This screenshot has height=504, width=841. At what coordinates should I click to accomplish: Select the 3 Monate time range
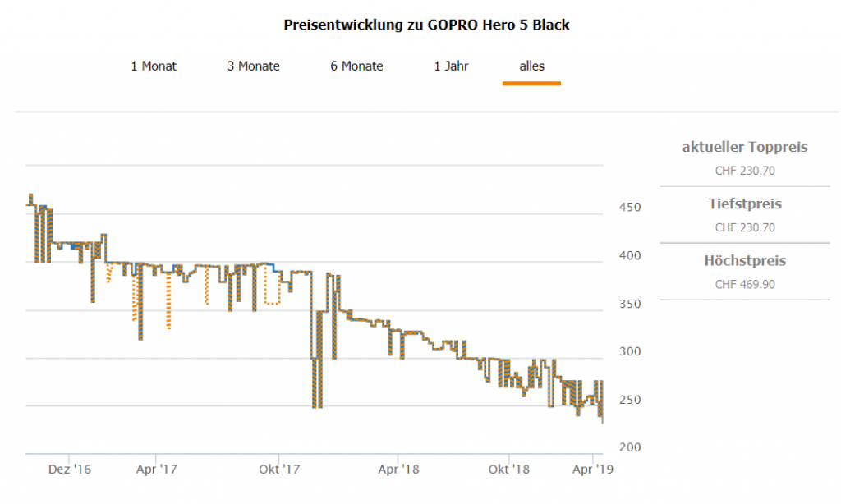point(254,66)
